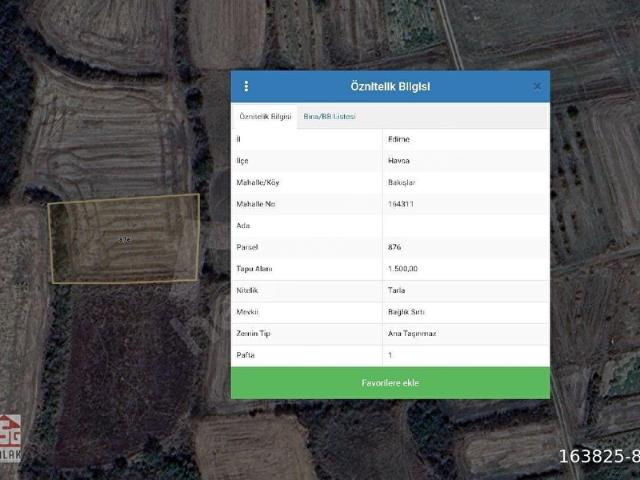
Task: Click the İl row label
Action: (238, 139)
